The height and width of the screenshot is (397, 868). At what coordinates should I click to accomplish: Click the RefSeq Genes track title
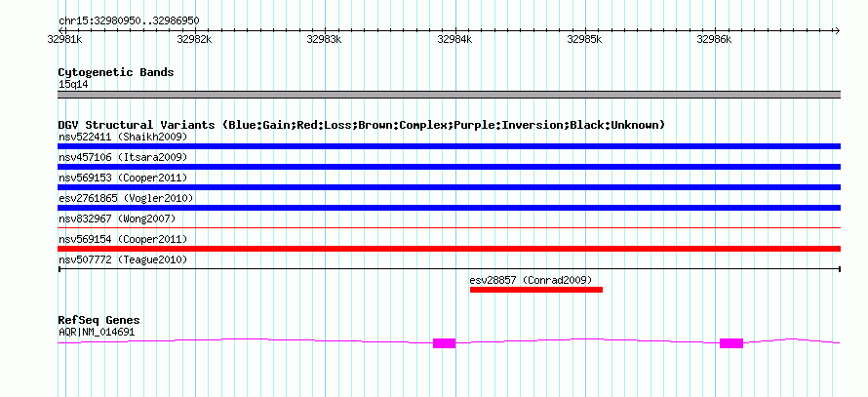tap(99, 321)
